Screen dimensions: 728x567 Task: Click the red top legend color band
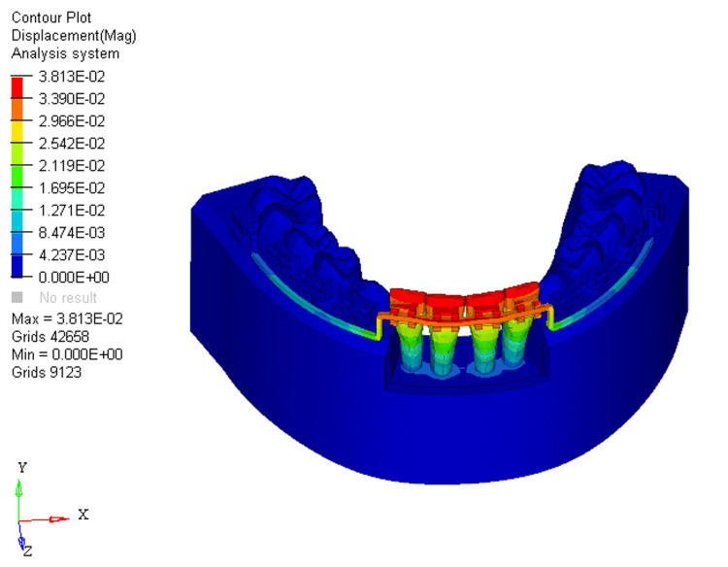[x=17, y=86]
